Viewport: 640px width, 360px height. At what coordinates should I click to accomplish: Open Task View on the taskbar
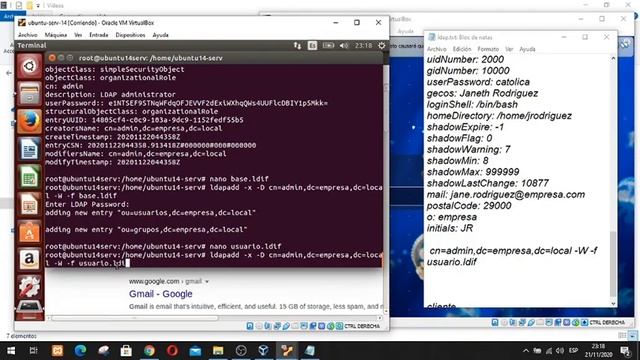34,351
